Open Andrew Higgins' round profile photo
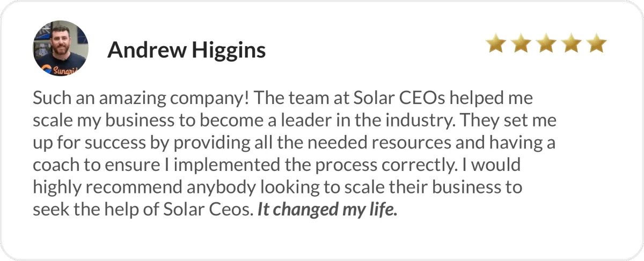This screenshot has height=261, width=644. pyautogui.click(x=60, y=49)
